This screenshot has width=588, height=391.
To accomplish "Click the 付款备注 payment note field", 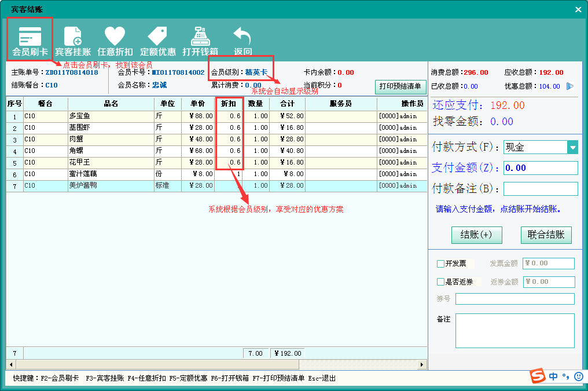I will (x=540, y=189).
